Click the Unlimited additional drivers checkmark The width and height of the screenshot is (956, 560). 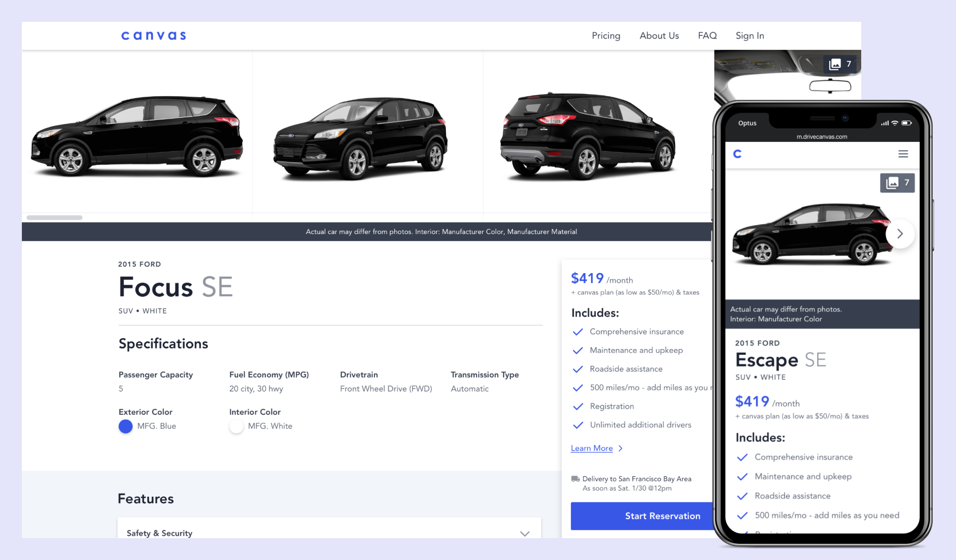pos(578,425)
